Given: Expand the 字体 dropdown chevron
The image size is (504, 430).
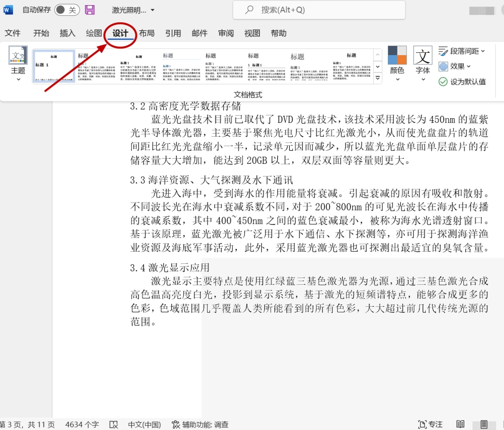Looking at the screenshot, I should click(423, 79).
